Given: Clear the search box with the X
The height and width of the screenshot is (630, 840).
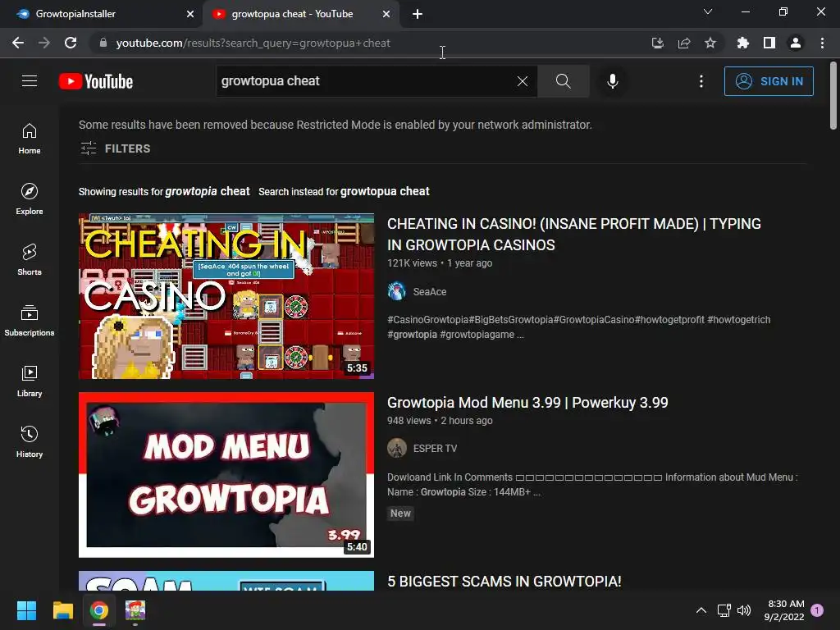Looking at the screenshot, I should coord(523,81).
